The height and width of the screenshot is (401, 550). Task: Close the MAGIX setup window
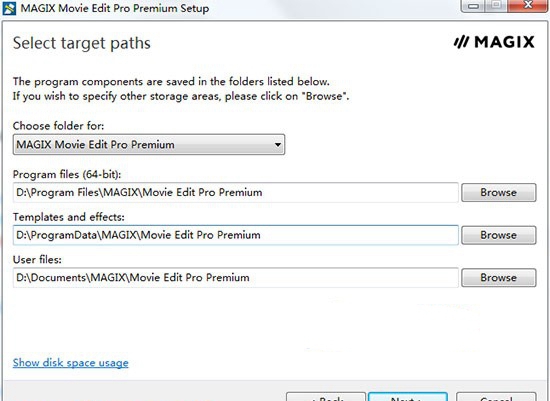(x=527, y=6)
